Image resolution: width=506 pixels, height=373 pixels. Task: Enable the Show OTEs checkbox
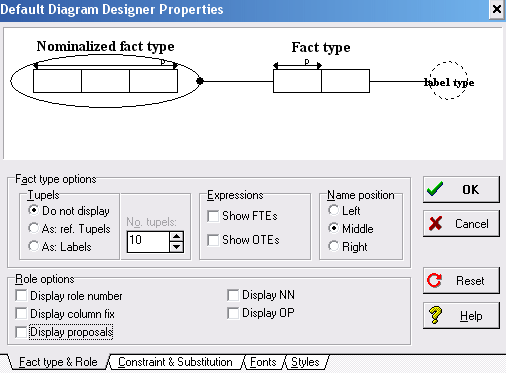click(x=213, y=240)
